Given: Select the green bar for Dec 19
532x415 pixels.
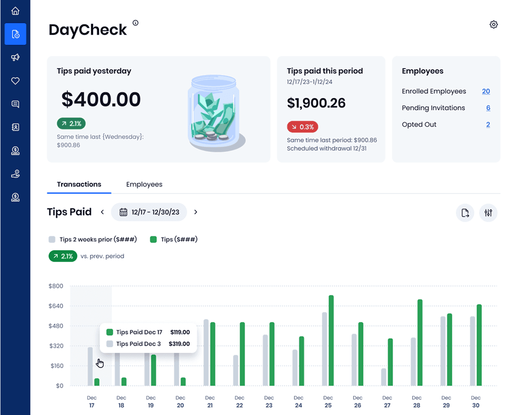Looking at the screenshot, I should [x=153, y=370].
